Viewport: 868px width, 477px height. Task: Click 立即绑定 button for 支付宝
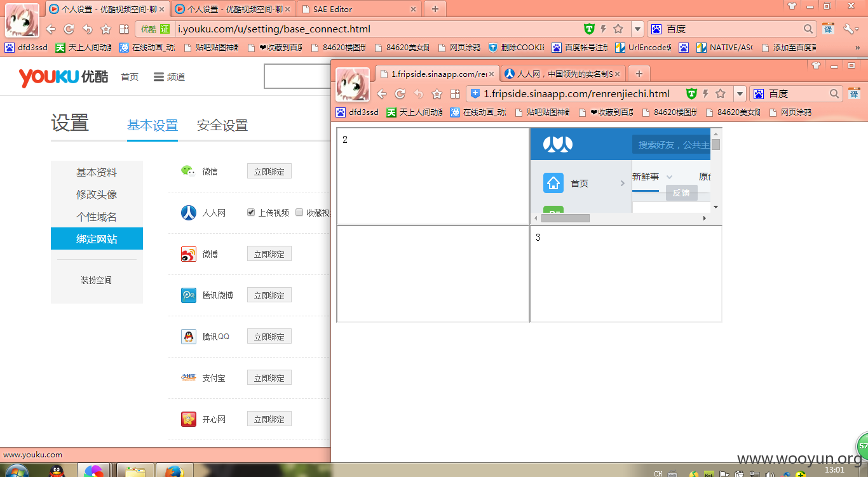[269, 378]
